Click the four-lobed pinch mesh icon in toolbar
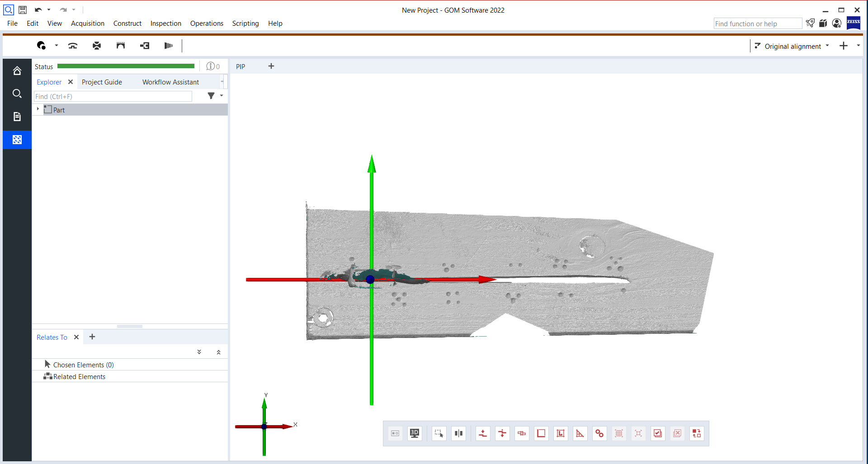 coord(97,45)
